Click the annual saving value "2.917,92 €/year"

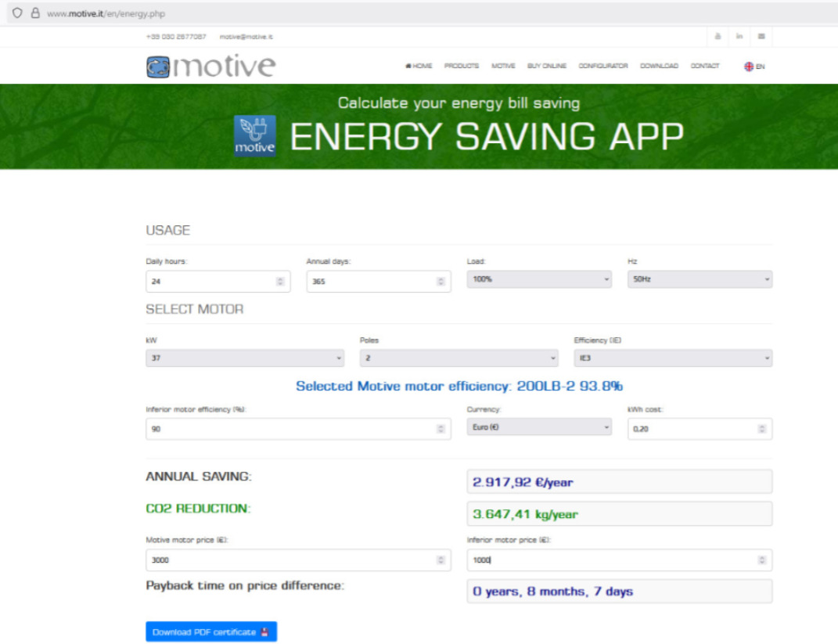[523, 482]
